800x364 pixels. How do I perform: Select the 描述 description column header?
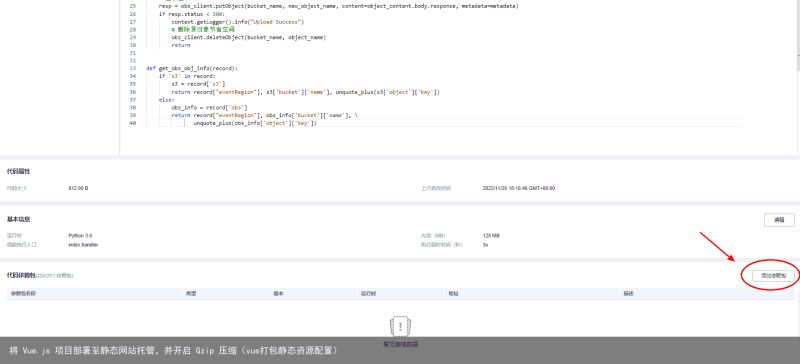click(x=628, y=294)
